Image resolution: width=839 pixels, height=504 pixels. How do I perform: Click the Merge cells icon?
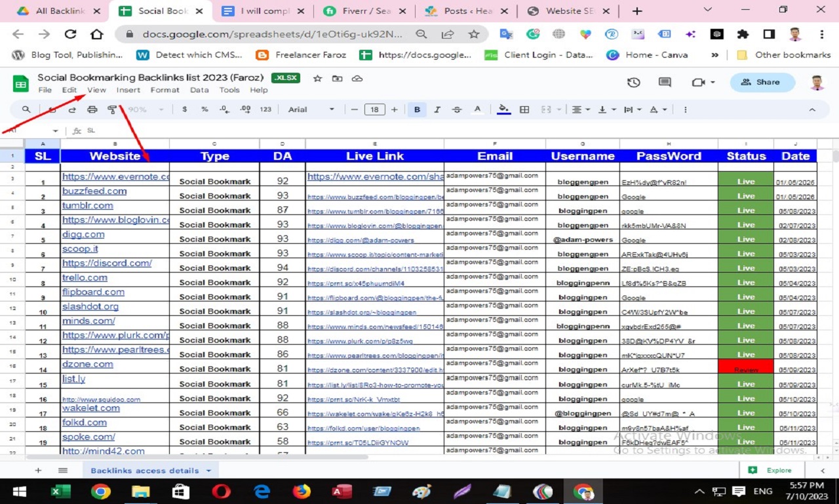[x=545, y=109]
